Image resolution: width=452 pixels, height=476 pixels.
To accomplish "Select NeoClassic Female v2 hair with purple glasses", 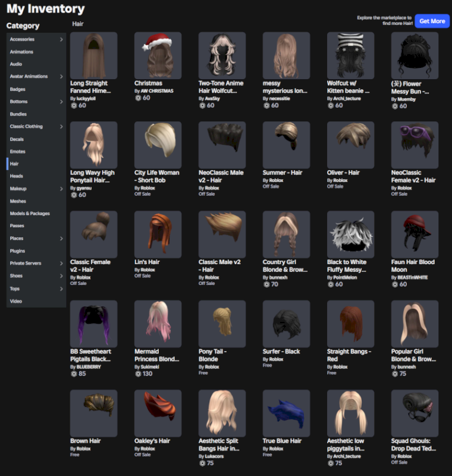I will tap(415, 145).
